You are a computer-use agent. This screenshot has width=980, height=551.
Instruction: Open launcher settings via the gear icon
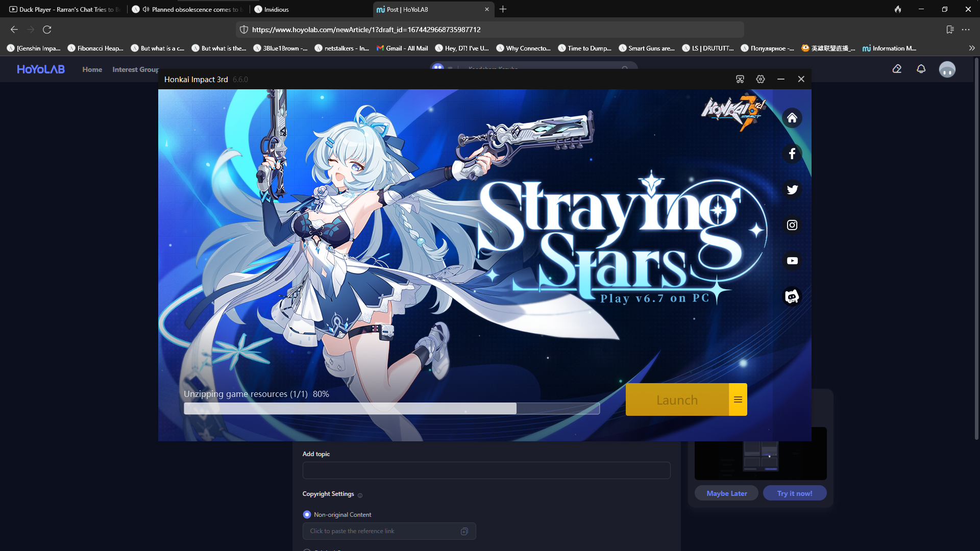tap(760, 79)
